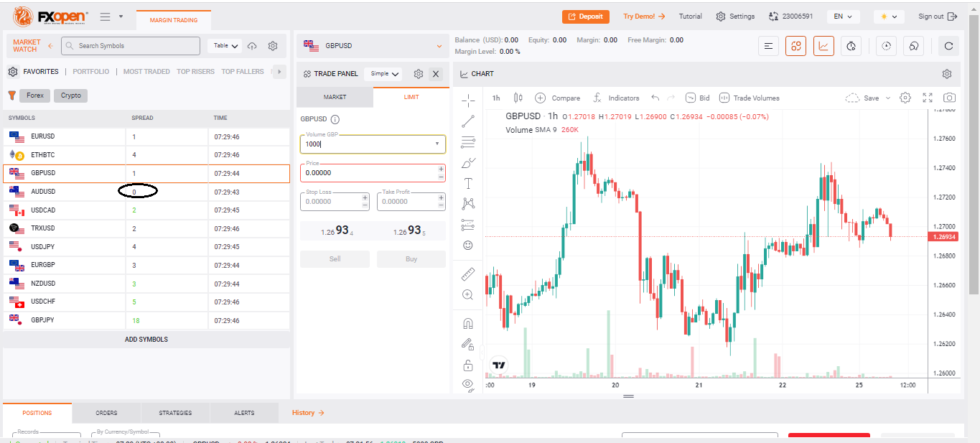Open the forecasting and measurement tools
Screen dimensions: 980x443
tap(468, 225)
